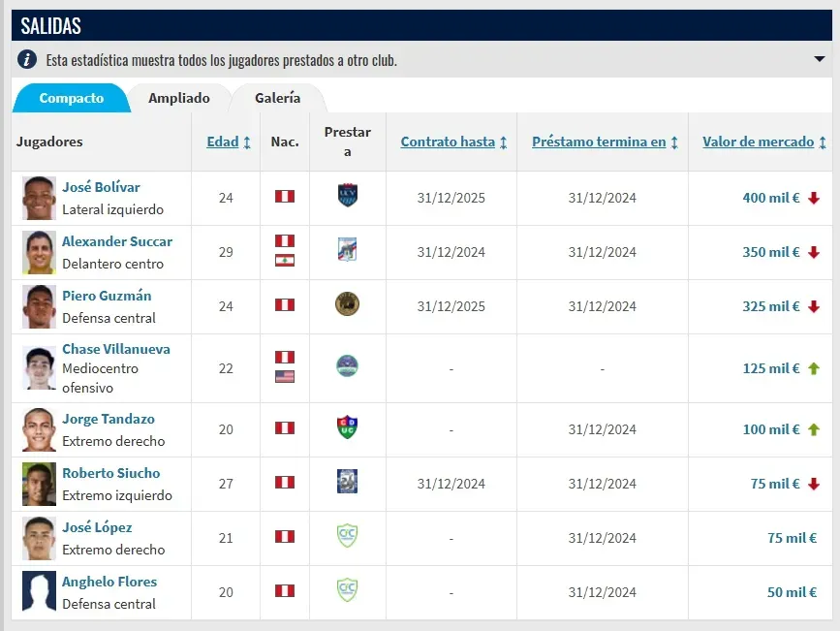Screen dimensions: 840x631
Task: Select the USA flag for Chase Villanueva
Action: (x=284, y=378)
